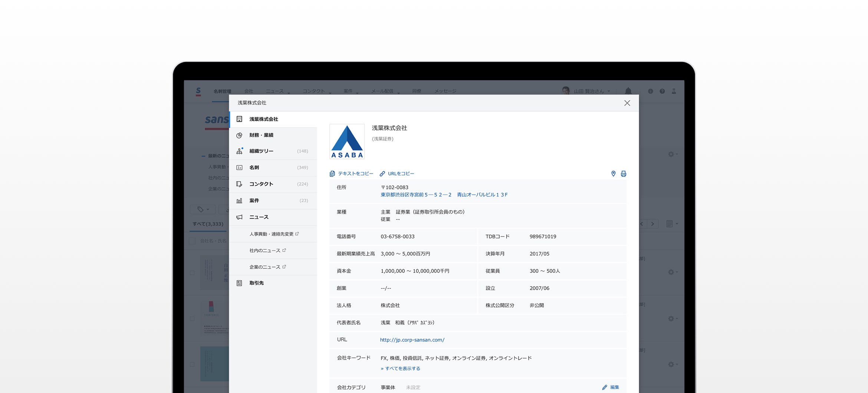This screenshot has width=868, height=393.
Task: Click 人事異動・連絡先変更 external link
Action: click(x=274, y=234)
